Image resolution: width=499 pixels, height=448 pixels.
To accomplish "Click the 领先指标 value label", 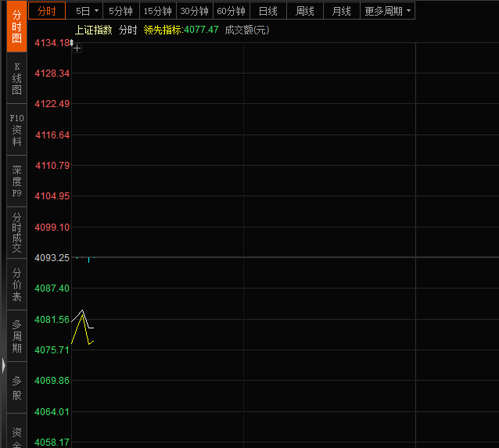I will pos(181,30).
